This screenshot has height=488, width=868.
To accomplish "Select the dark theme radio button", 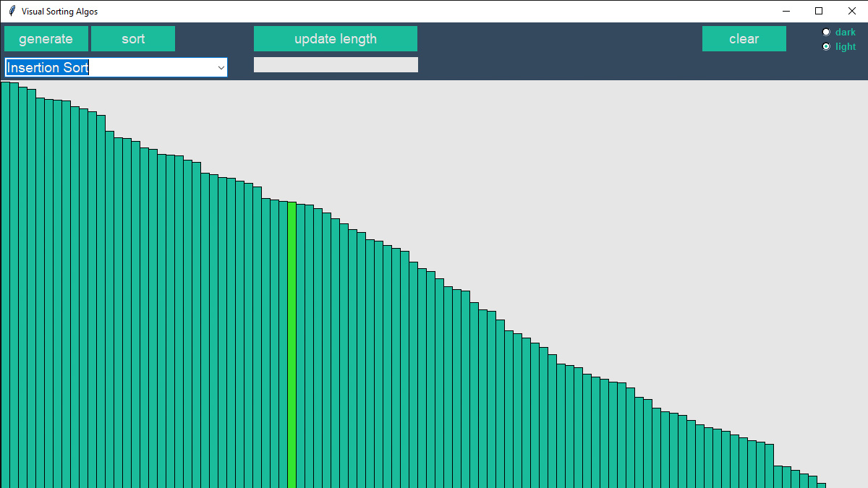I will coord(827,32).
